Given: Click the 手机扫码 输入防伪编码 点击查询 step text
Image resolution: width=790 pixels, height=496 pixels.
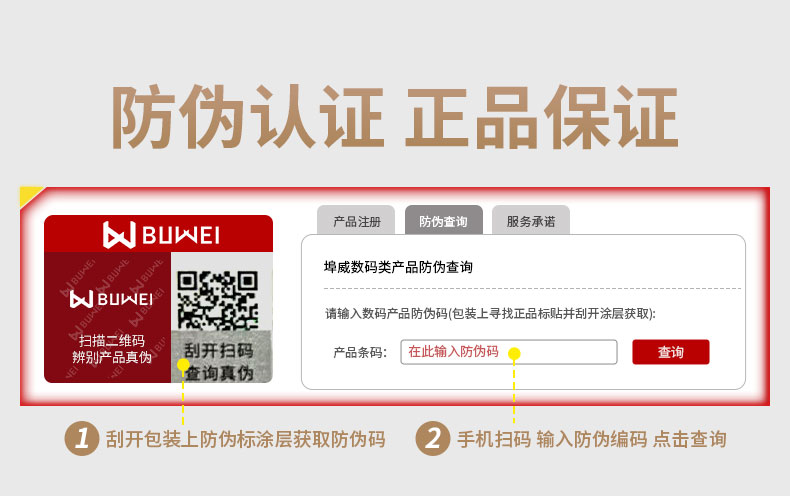Looking at the screenshot, I should point(591,439).
